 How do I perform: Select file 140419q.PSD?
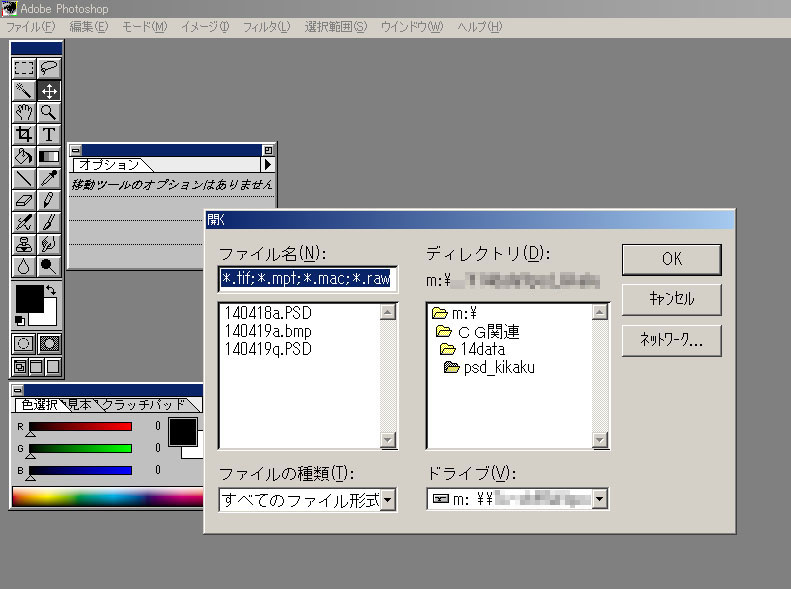[x=268, y=349]
